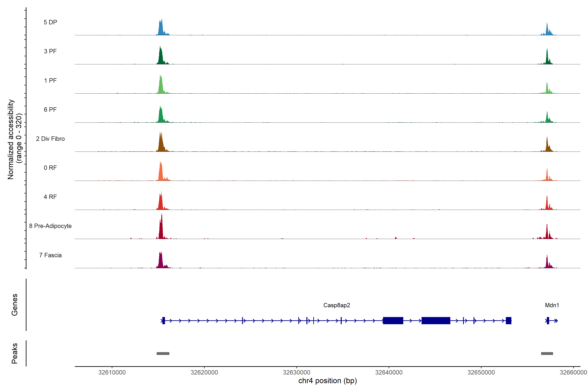
Task: Click the 3 PF track label
Action: pyautogui.click(x=50, y=51)
